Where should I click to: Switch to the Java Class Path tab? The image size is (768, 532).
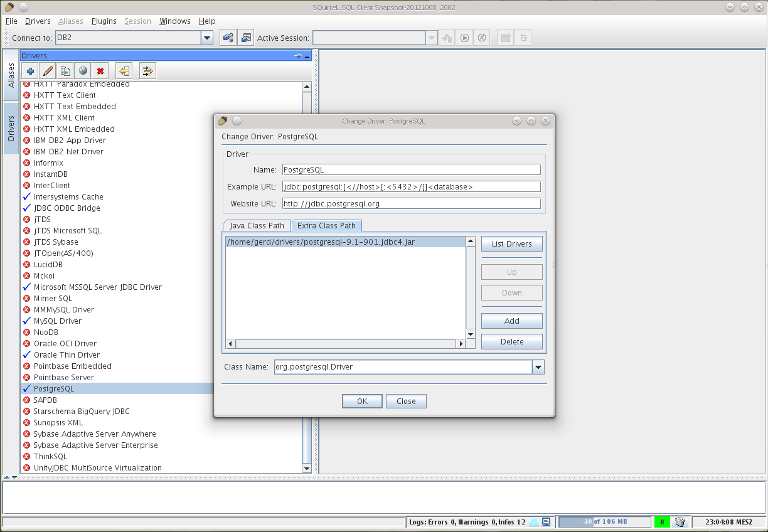pos(256,225)
